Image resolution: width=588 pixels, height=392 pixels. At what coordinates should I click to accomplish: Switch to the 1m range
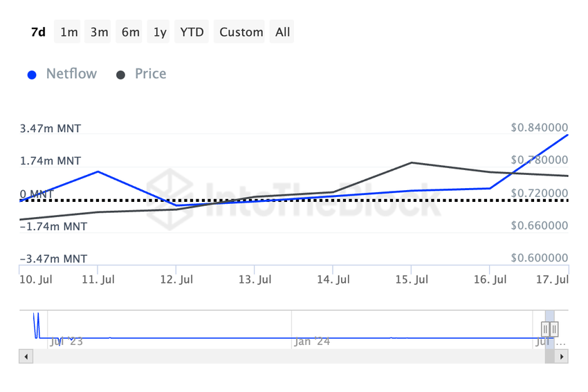(69, 32)
